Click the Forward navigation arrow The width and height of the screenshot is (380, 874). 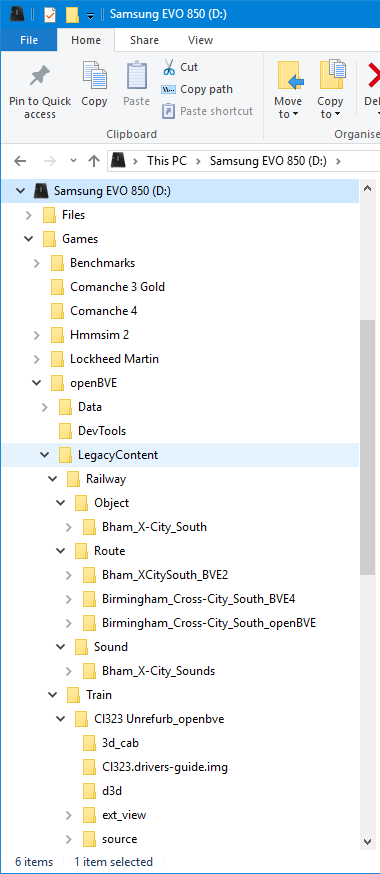(50, 161)
